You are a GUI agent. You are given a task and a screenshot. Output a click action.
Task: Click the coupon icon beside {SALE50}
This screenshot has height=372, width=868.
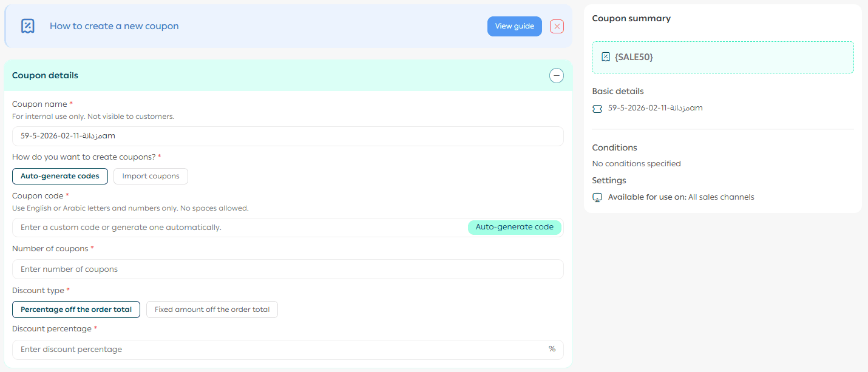pyautogui.click(x=605, y=57)
